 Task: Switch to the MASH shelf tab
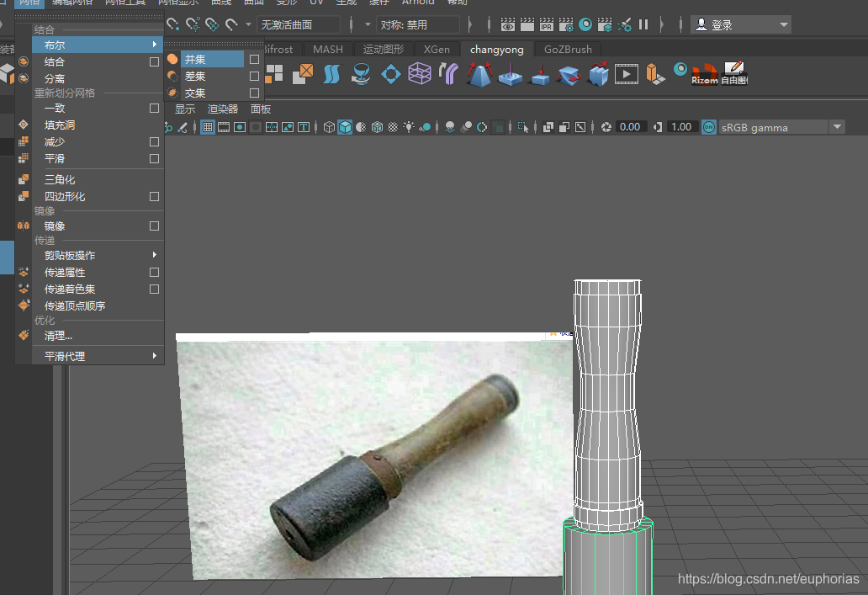[328, 50]
